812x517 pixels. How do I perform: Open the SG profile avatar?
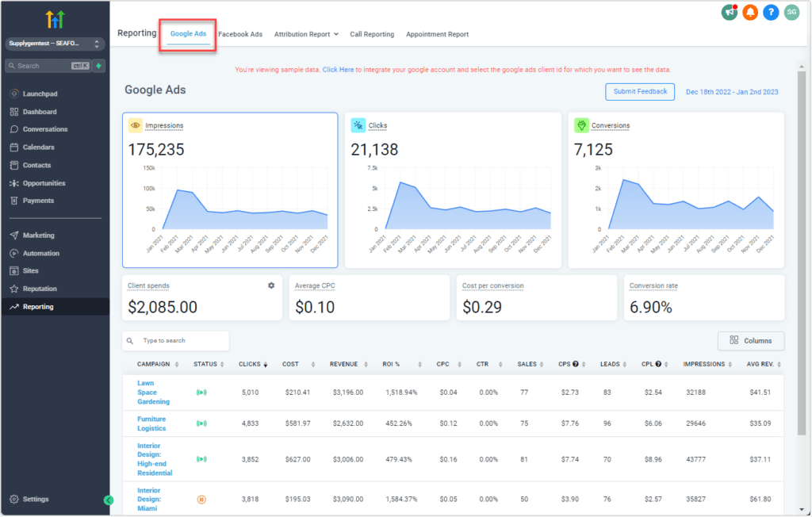pos(791,13)
